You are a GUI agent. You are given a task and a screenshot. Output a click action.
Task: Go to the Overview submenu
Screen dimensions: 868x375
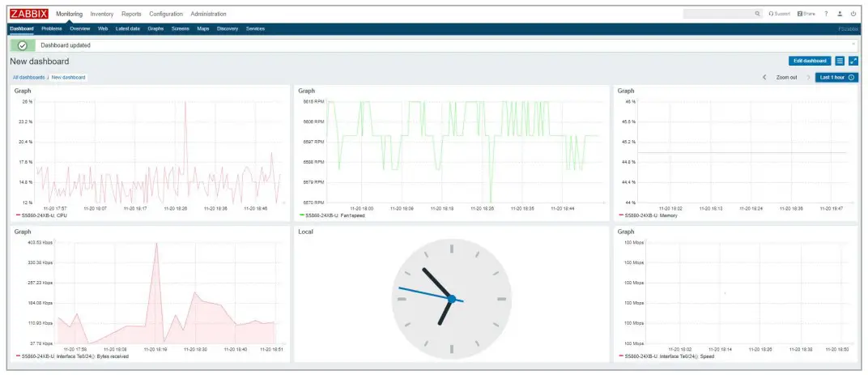tap(79, 29)
